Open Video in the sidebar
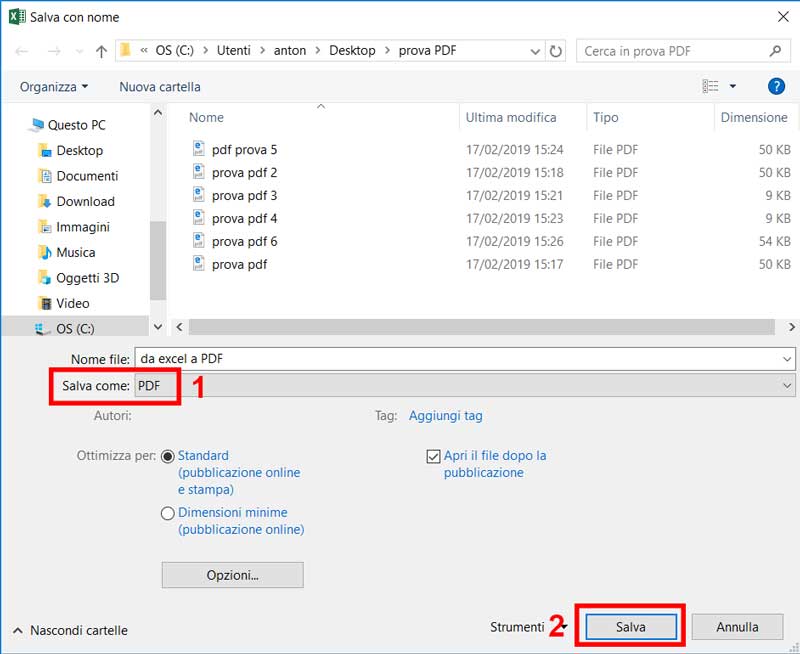Screen dimensions: 800x654 (72, 304)
